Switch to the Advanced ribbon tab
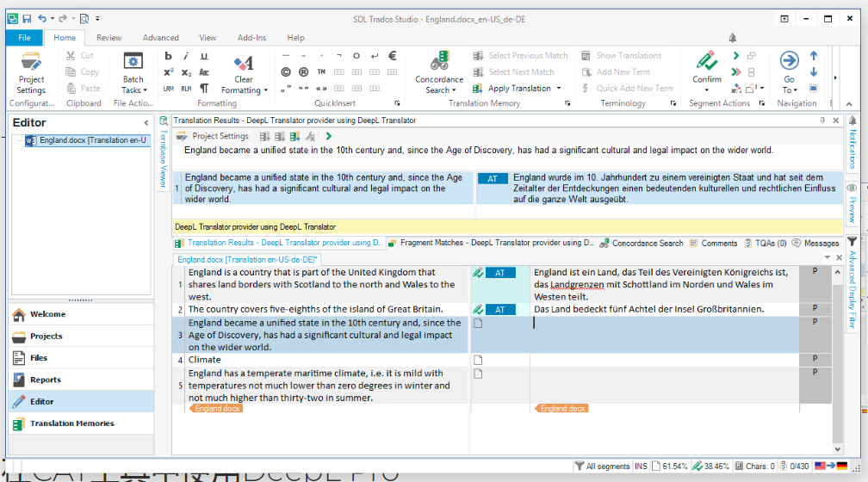The height and width of the screenshot is (482, 868). click(160, 38)
